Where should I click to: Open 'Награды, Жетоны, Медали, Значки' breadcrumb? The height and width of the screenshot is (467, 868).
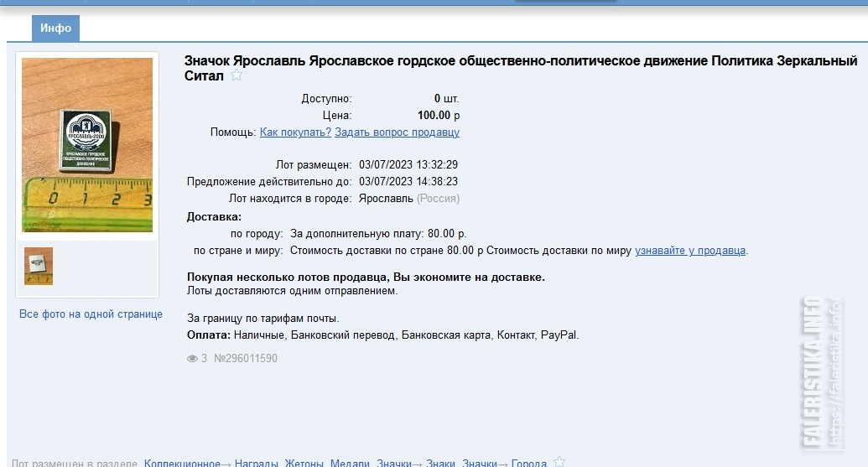302,463
